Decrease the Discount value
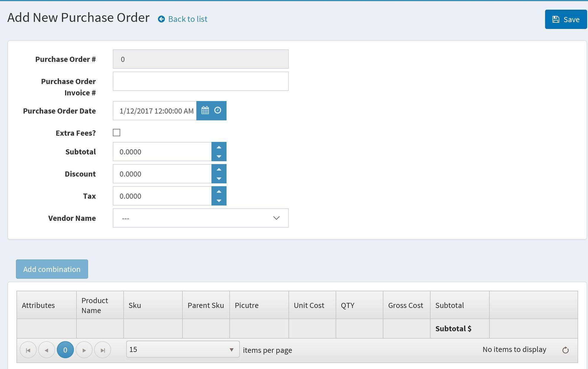Viewport: 588px width, 369px height. click(219, 179)
